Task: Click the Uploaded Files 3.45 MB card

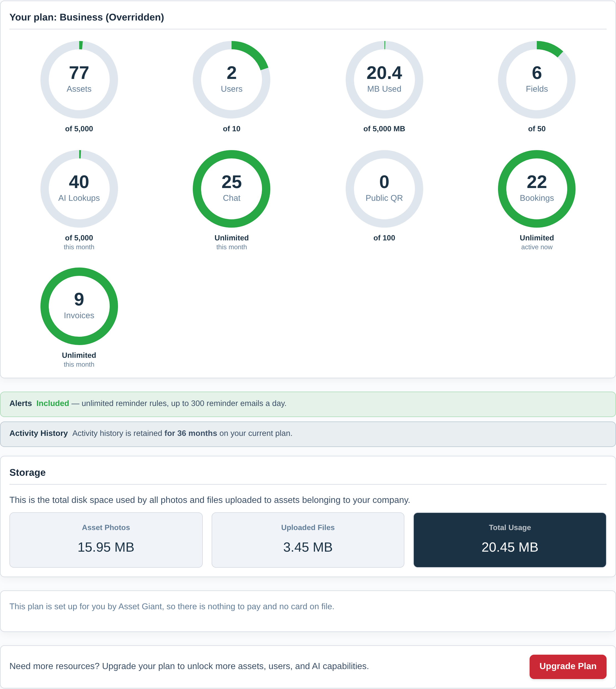Action: click(308, 540)
